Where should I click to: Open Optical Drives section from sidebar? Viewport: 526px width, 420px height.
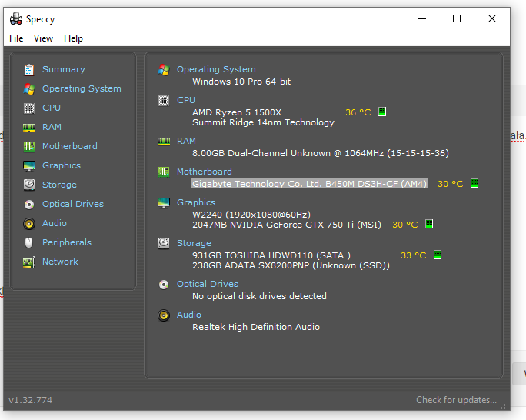[73, 204]
